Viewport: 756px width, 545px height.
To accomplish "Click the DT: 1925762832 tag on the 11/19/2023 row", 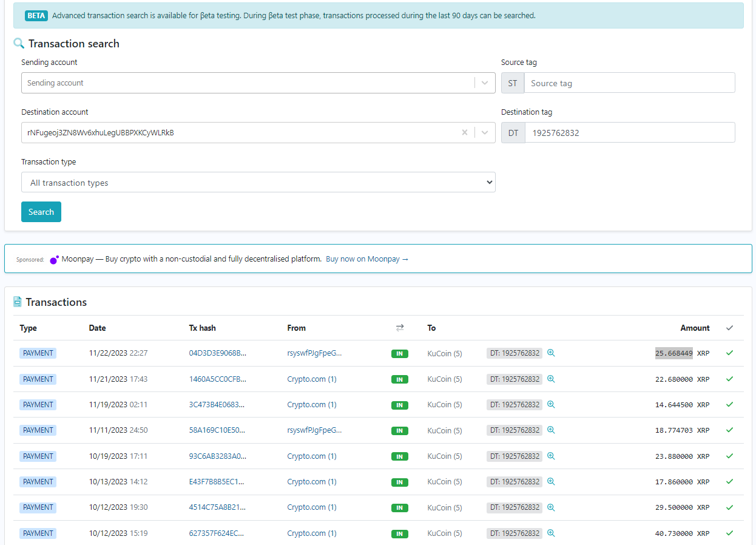I will click(x=515, y=404).
